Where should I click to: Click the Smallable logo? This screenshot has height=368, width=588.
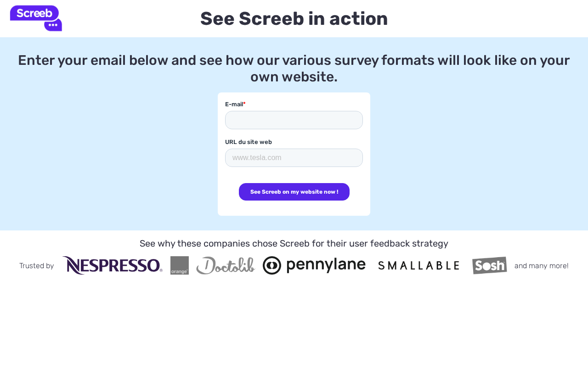pos(418,265)
